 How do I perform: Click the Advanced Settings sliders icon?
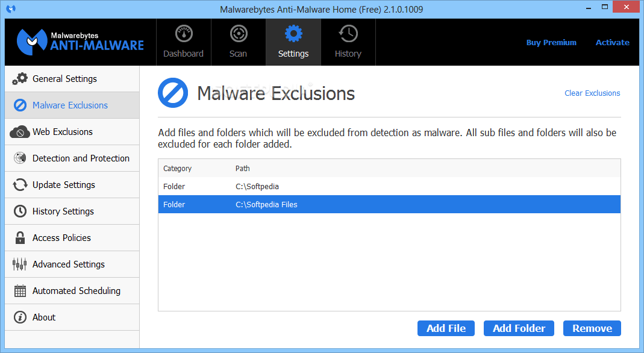[x=20, y=264]
